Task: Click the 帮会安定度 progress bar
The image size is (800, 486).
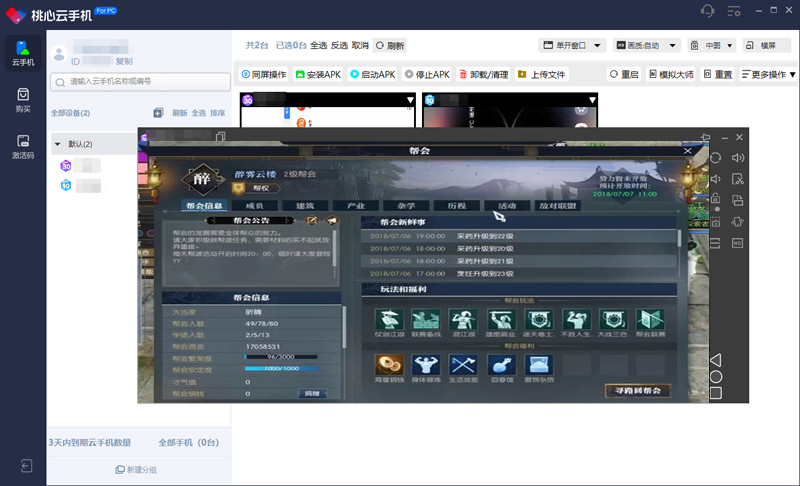Action: (x=281, y=368)
